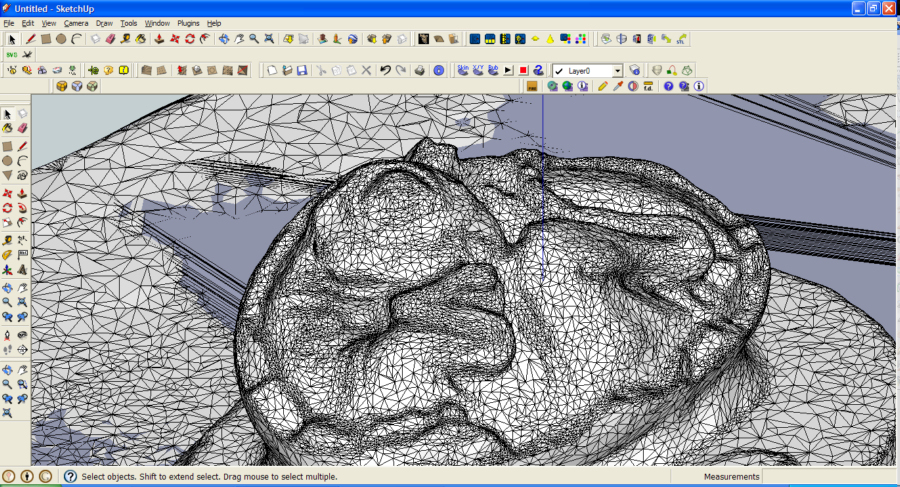Click the Zoom Extents icon
This screenshot has height=487, width=900.
[x=270, y=39]
